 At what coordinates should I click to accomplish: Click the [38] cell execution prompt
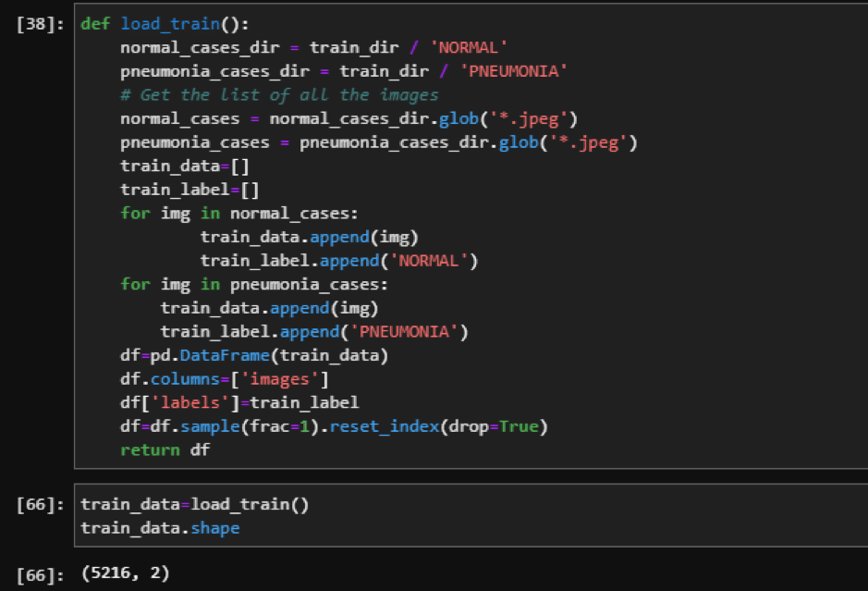click(40, 24)
